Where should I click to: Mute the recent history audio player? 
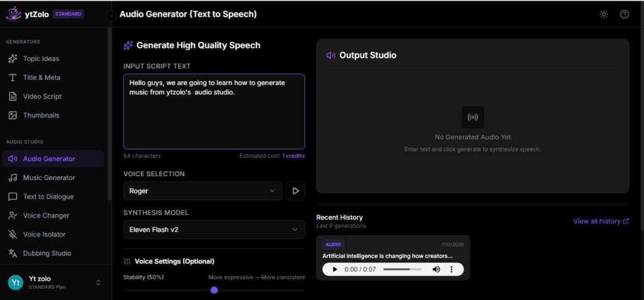click(436, 270)
